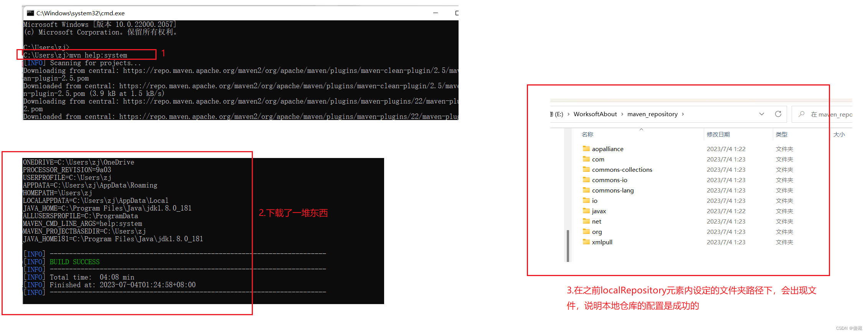
Task: Click the mvn help:system command line
Action: coord(75,55)
